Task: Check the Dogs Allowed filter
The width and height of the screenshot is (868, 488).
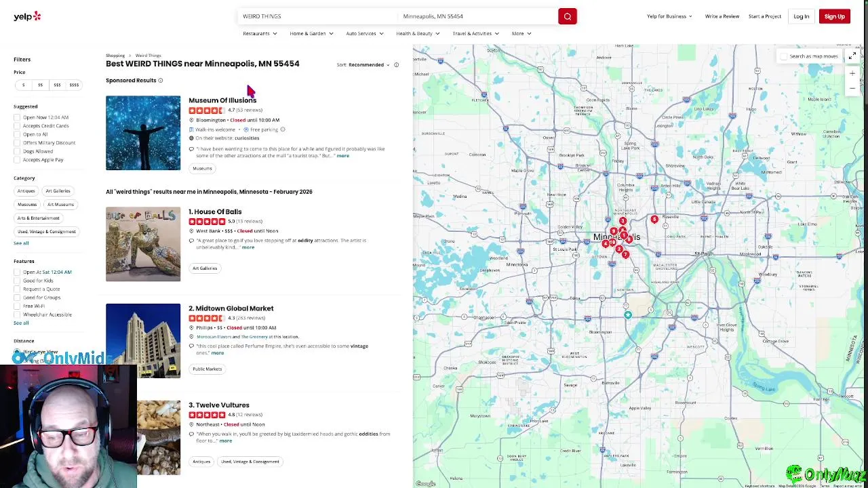Action: [x=17, y=151]
